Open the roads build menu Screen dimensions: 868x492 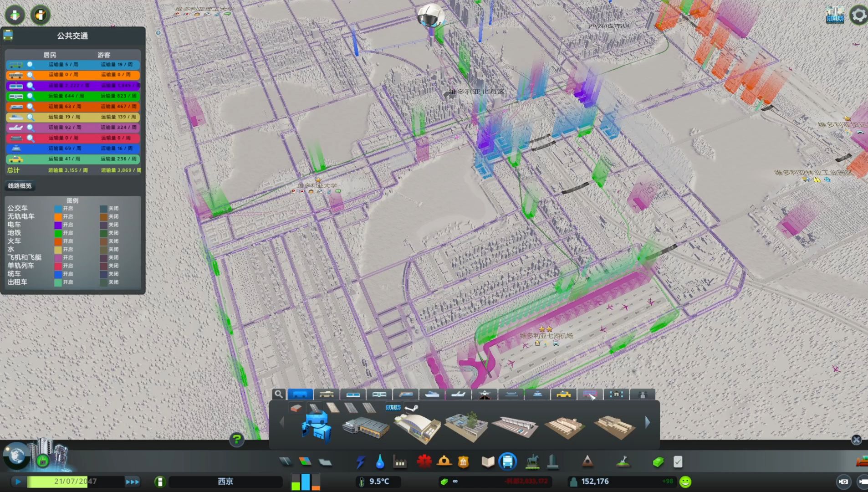tap(286, 462)
